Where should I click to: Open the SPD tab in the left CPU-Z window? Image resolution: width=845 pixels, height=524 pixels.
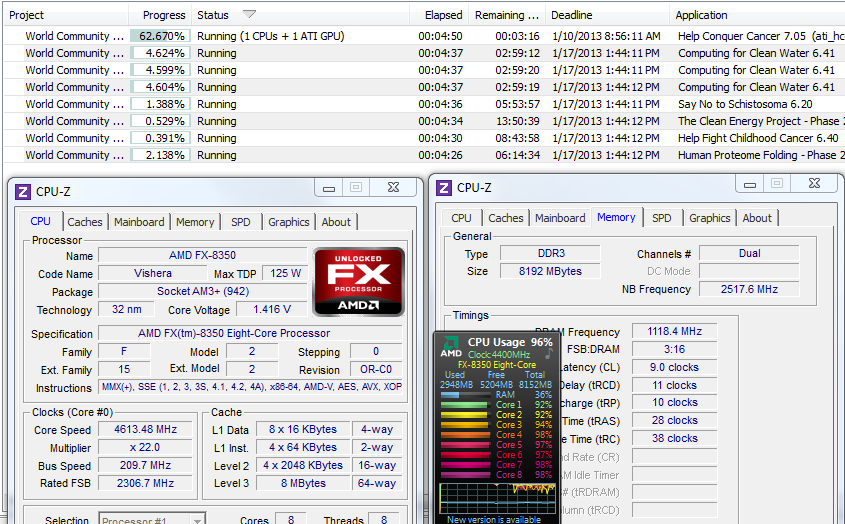coord(241,222)
